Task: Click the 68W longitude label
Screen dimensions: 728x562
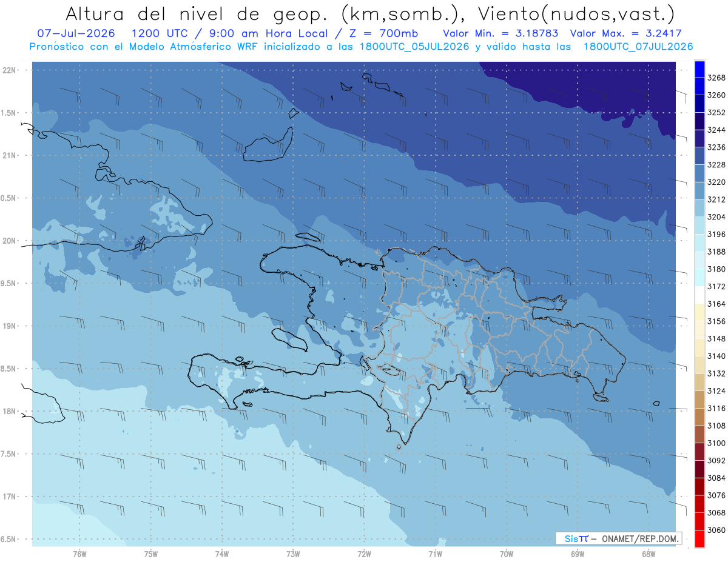Action: click(649, 554)
